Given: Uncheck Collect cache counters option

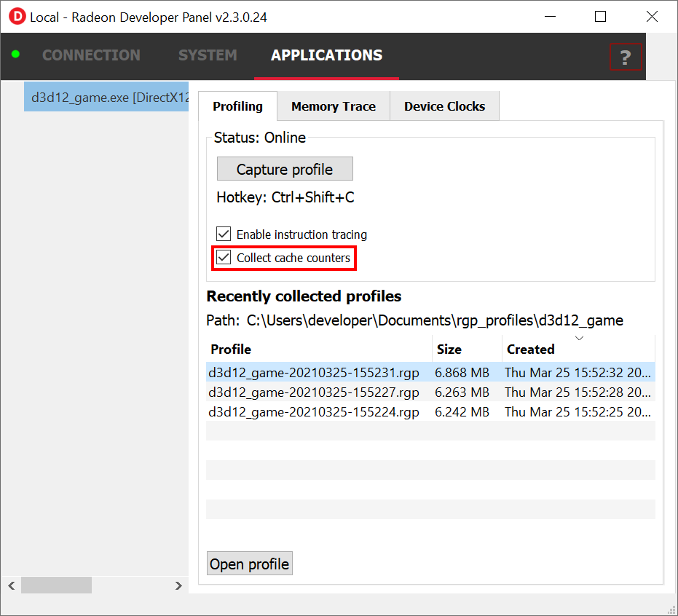Looking at the screenshot, I should [224, 258].
